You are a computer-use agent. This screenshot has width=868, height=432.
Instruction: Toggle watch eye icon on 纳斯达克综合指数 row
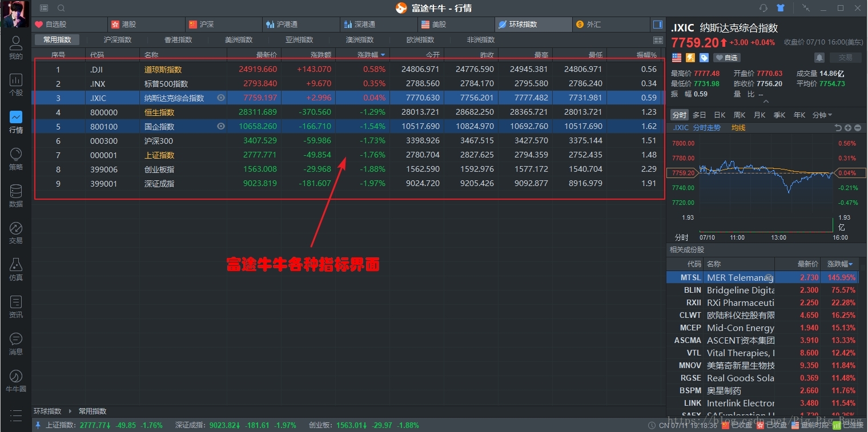click(221, 98)
